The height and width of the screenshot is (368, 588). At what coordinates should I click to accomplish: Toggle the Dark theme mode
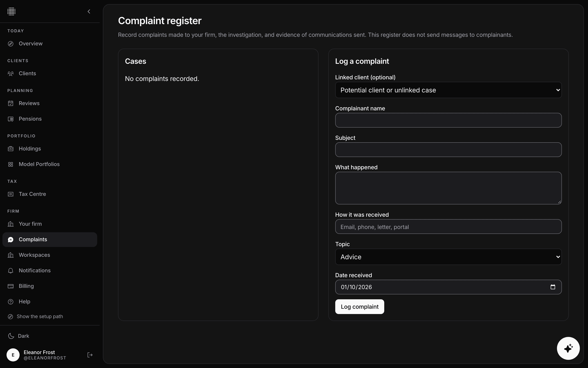coord(18,336)
